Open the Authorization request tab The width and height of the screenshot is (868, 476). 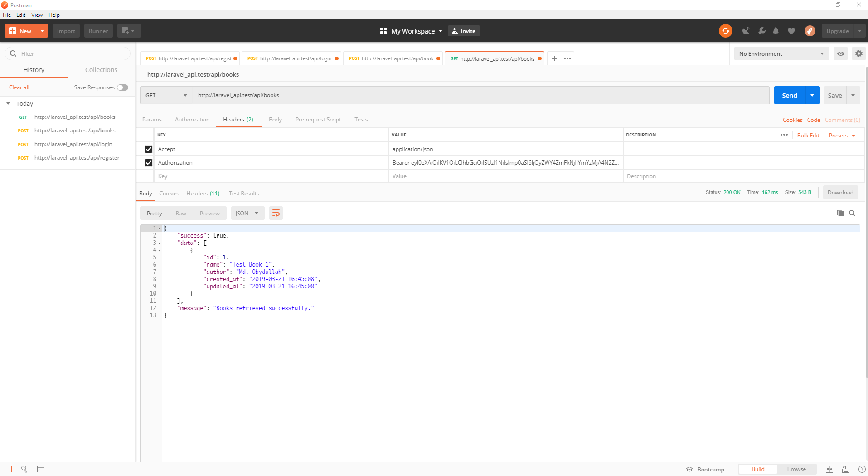192,120
